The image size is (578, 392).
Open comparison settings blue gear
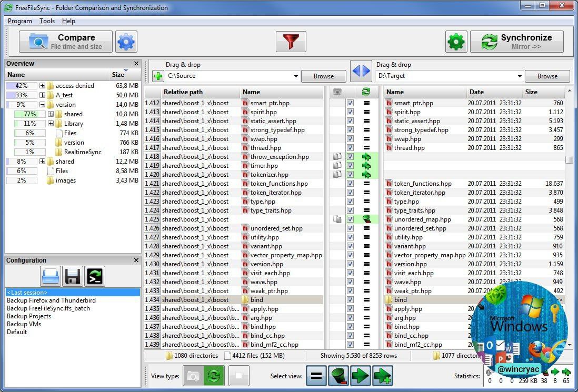(x=126, y=41)
